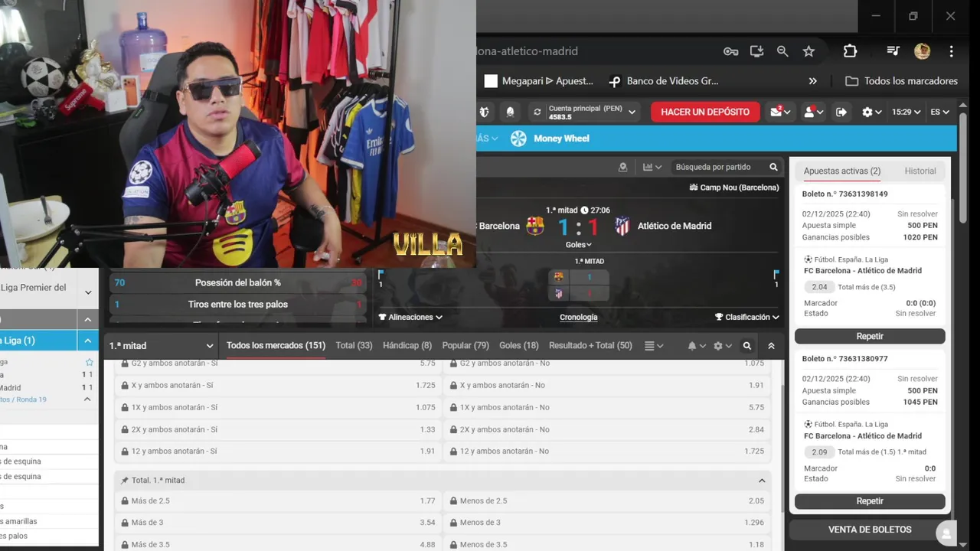Screen dimensions: 980x551
Task: Repeat bet for ticket 73631380977
Action: (x=870, y=501)
